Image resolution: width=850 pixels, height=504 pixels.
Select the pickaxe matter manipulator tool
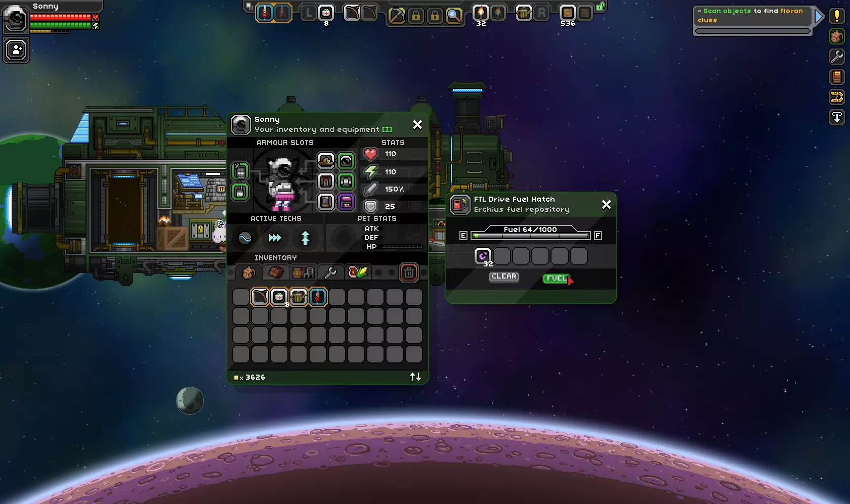396,16
